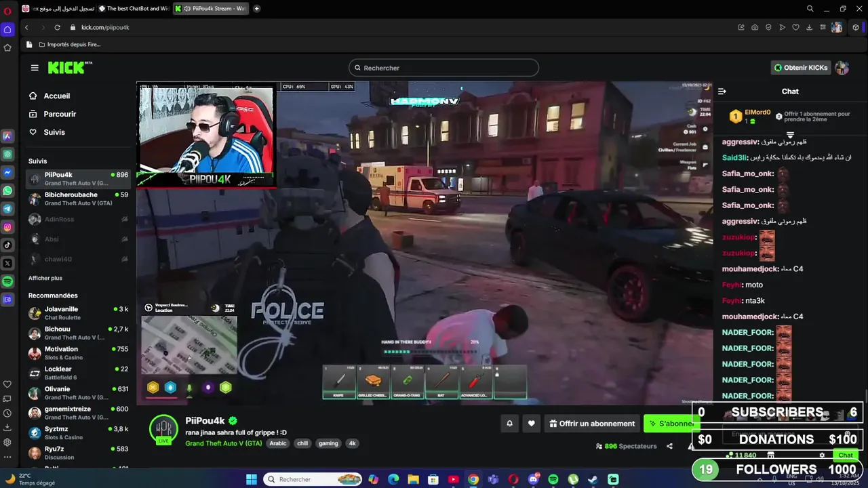Image resolution: width=868 pixels, height=488 pixels.
Task: Click the Rechercher search field on Kick
Action: point(443,68)
